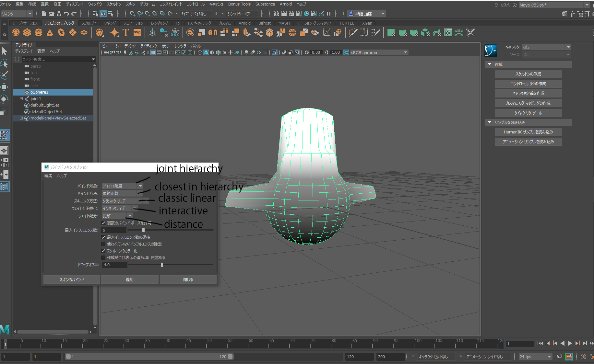Activate the Move tool in the toolbox

[4, 86]
